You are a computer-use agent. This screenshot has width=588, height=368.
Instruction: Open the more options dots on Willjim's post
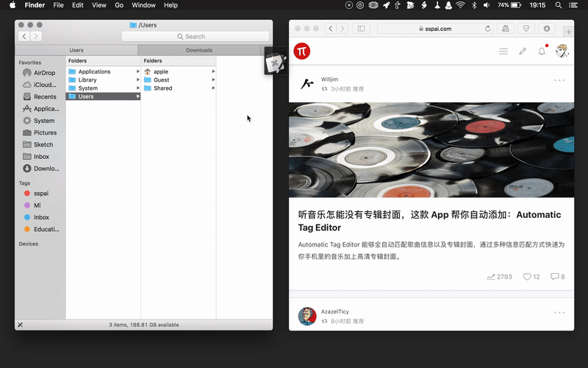[x=559, y=80]
